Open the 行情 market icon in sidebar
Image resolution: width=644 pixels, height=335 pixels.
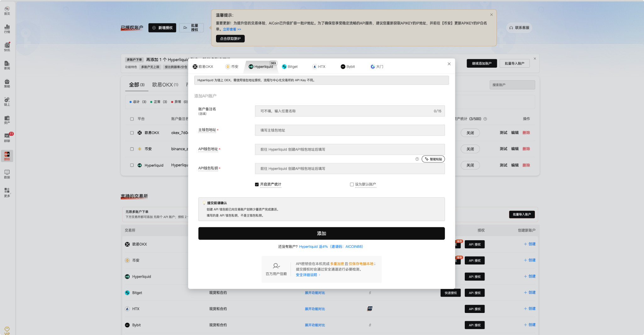tap(7, 29)
